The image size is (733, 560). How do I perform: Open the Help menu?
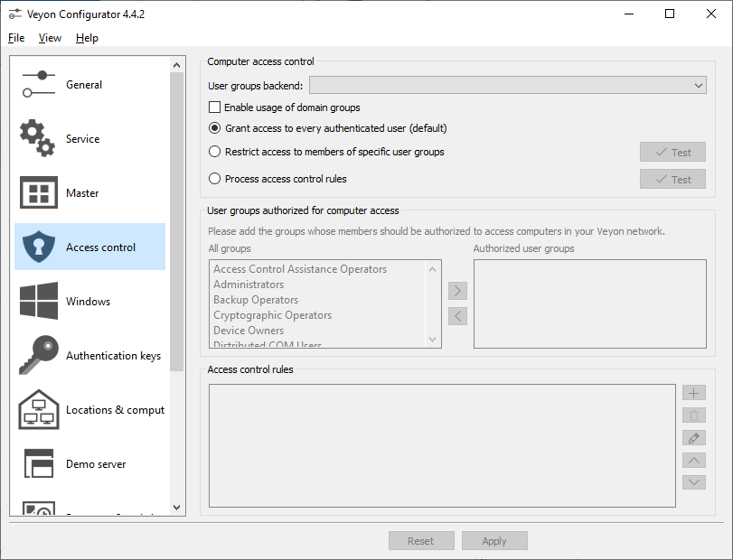pyautogui.click(x=87, y=38)
